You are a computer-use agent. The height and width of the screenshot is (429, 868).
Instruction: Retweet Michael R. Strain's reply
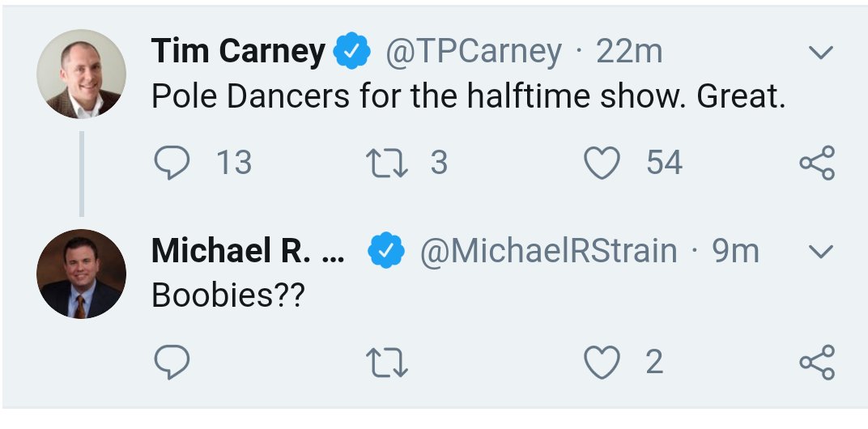[x=388, y=363]
